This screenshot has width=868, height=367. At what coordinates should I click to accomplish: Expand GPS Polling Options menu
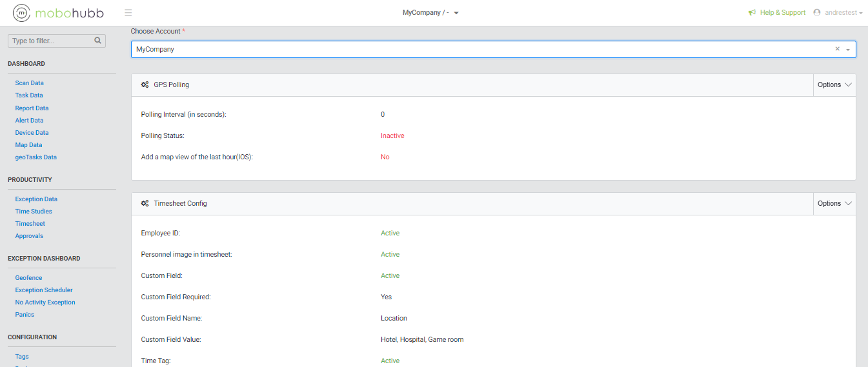tap(834, 84)
